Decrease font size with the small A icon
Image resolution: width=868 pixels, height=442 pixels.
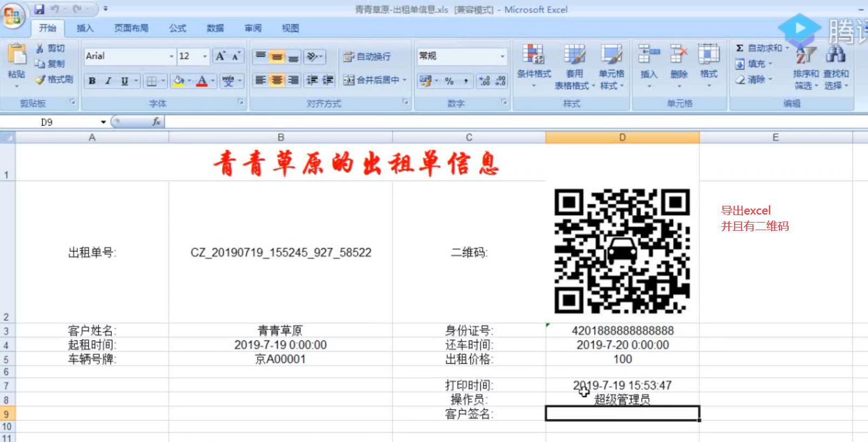click(236, 56)
